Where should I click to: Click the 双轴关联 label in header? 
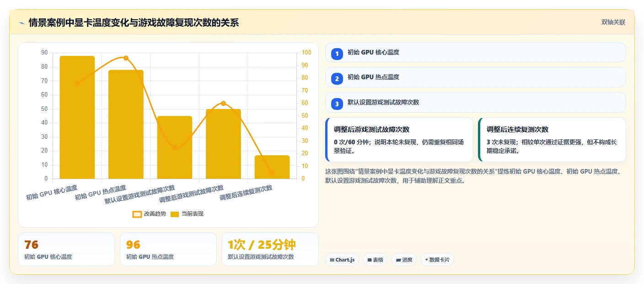coord(613,22)
